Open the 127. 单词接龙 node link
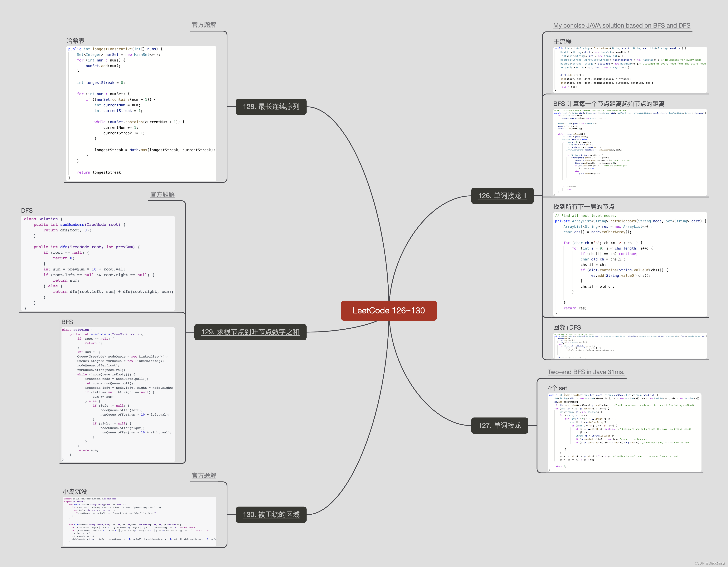The image size is (728, 567). point(500,425)
